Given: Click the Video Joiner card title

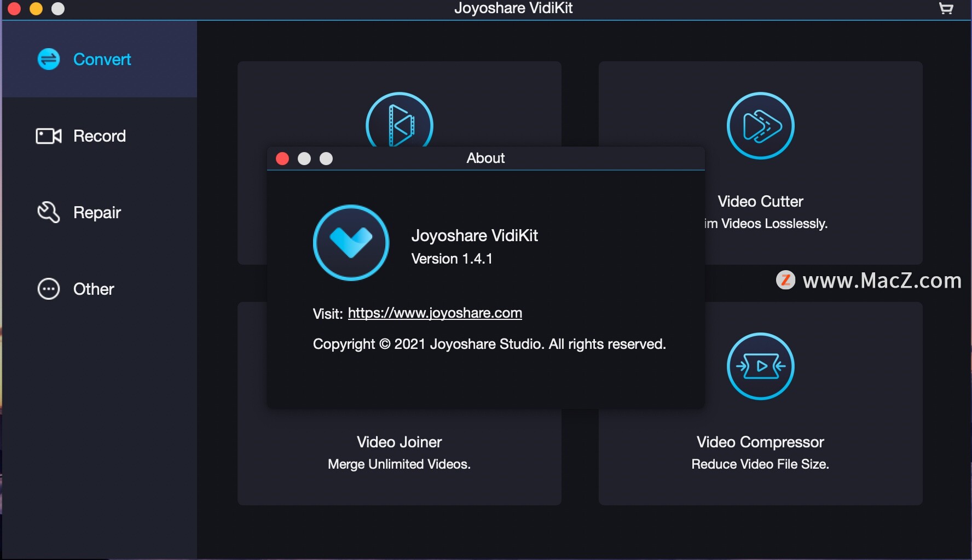Looking at the screenshot, I should click(399, 442).
